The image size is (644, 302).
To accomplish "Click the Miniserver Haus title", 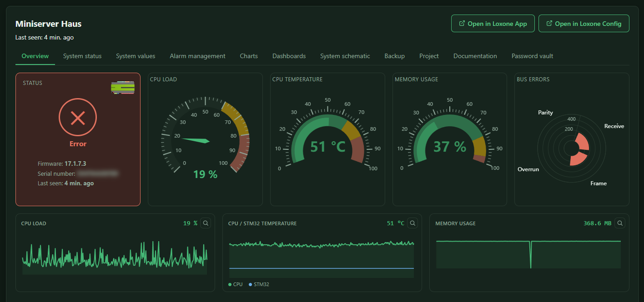I will [49, 24].
